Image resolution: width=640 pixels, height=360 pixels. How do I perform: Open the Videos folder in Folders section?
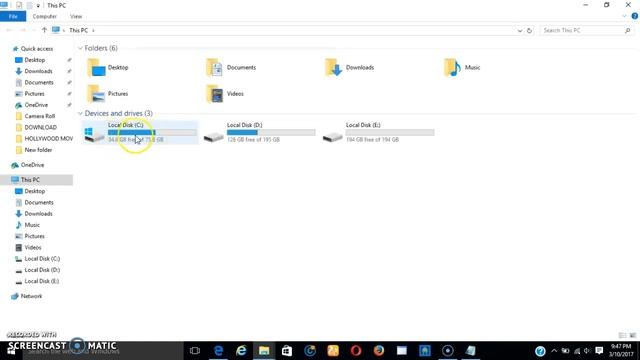coord(225,94)
